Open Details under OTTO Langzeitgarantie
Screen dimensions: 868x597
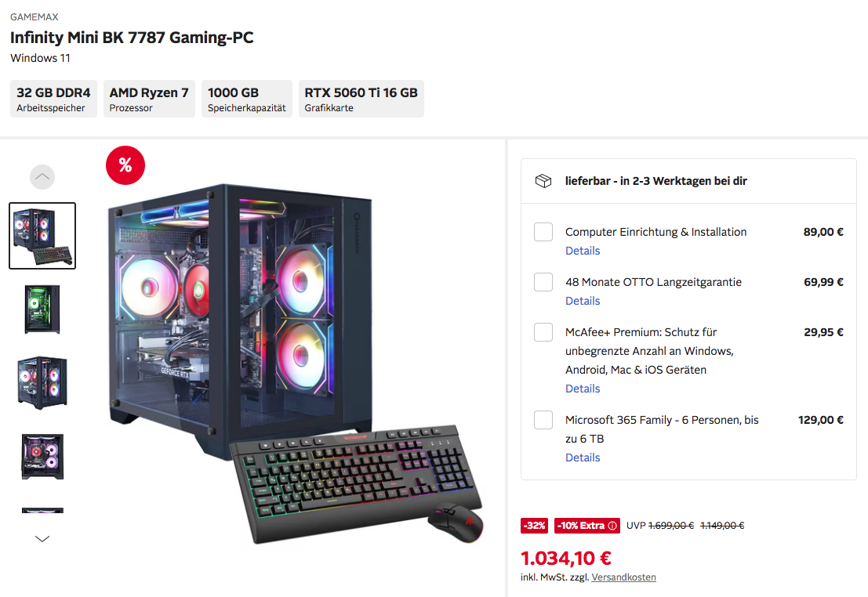coord(583,301)
